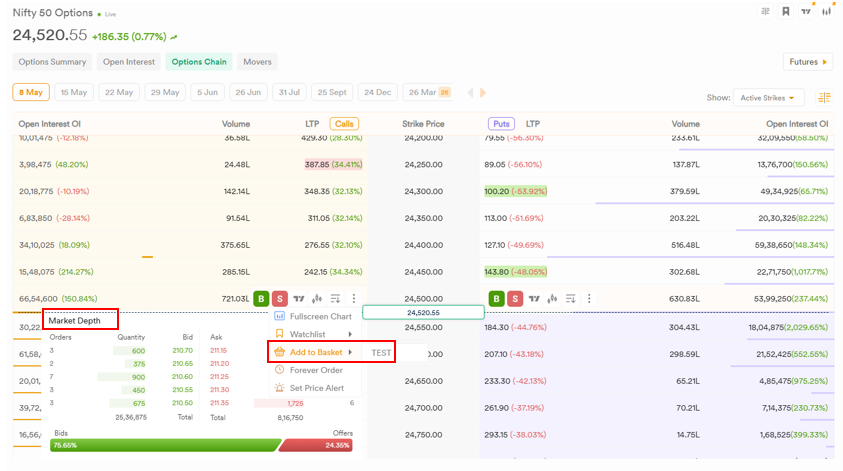Select the 31 Jul expiry date
Viewport: 843px width, 471px height.
click(289, 92)
